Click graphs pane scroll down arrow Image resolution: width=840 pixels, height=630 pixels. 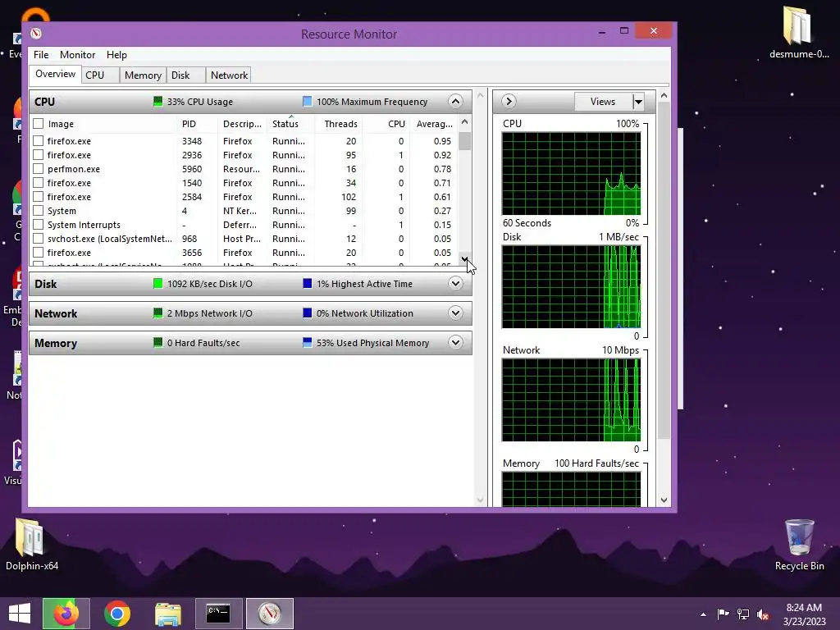(664, 500)
